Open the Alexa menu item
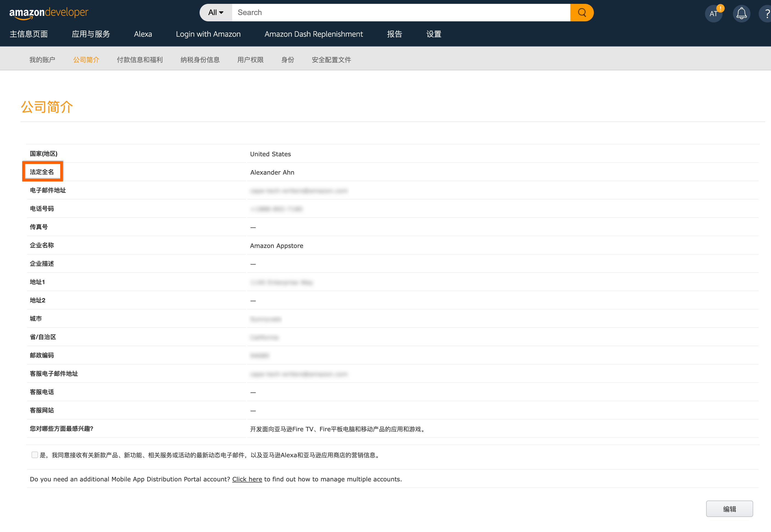 pyautogui.click(x=143, y=34)
